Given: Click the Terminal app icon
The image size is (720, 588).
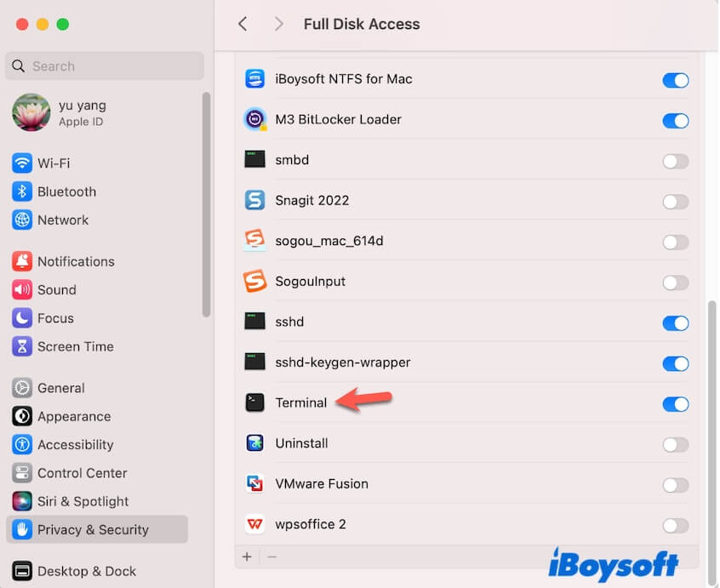Looking at the screenshot, I should click(254, 402).
